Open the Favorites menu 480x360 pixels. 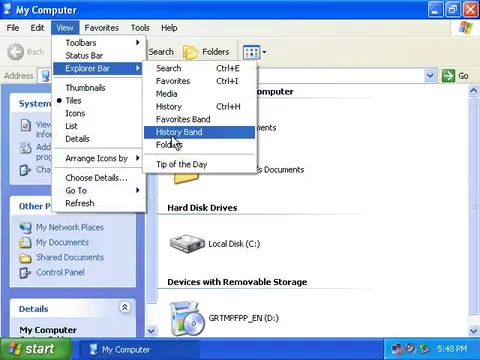click(102, 28)
